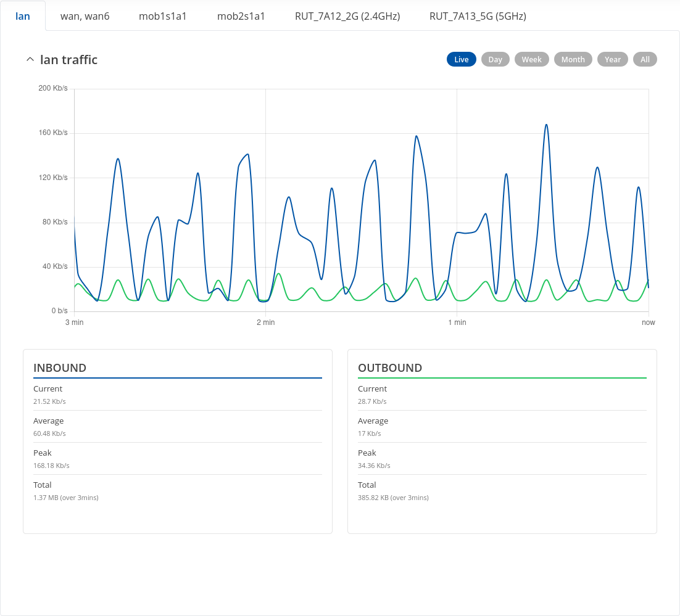Switch to RUT_7A13_5G (5GHz) tab

[x=478, y=16]
